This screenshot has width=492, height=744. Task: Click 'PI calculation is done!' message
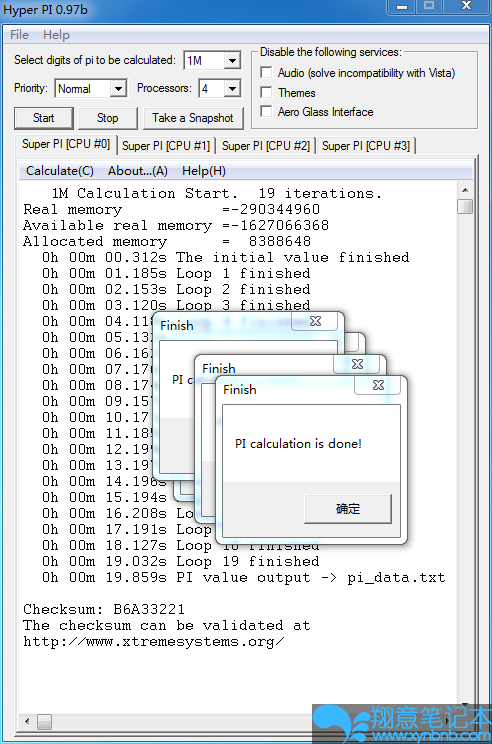[298, 444]
